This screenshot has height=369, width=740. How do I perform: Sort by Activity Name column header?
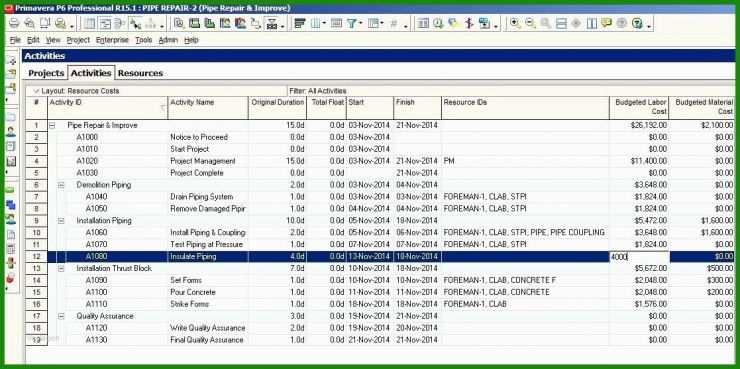click(x=208, y=108)
